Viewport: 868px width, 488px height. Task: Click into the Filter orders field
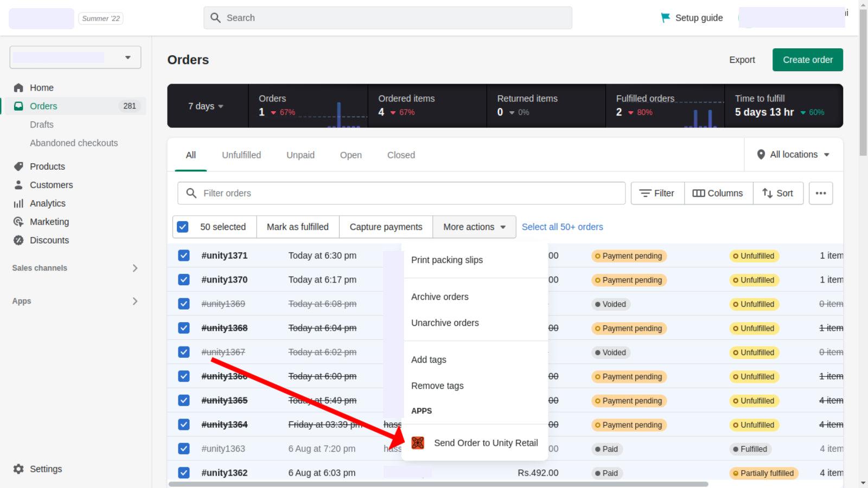pyautogui.click(x=401, y=193)
